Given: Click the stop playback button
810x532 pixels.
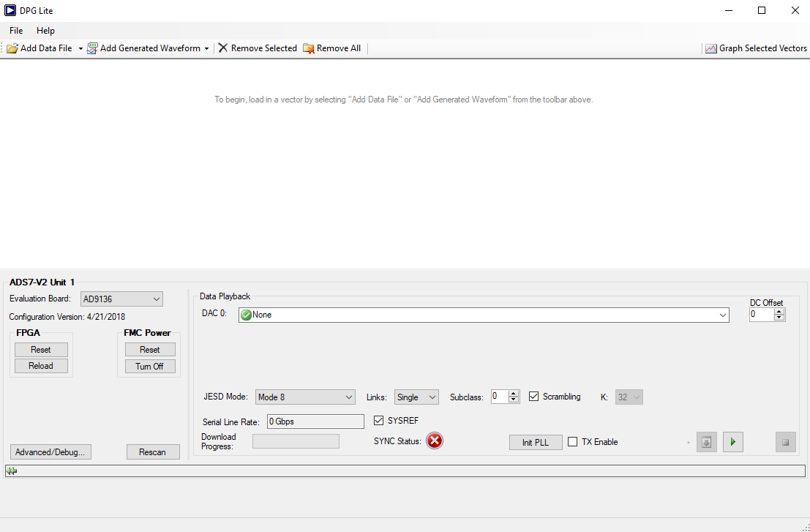Looking at the screenshot, I should [785, 442].
